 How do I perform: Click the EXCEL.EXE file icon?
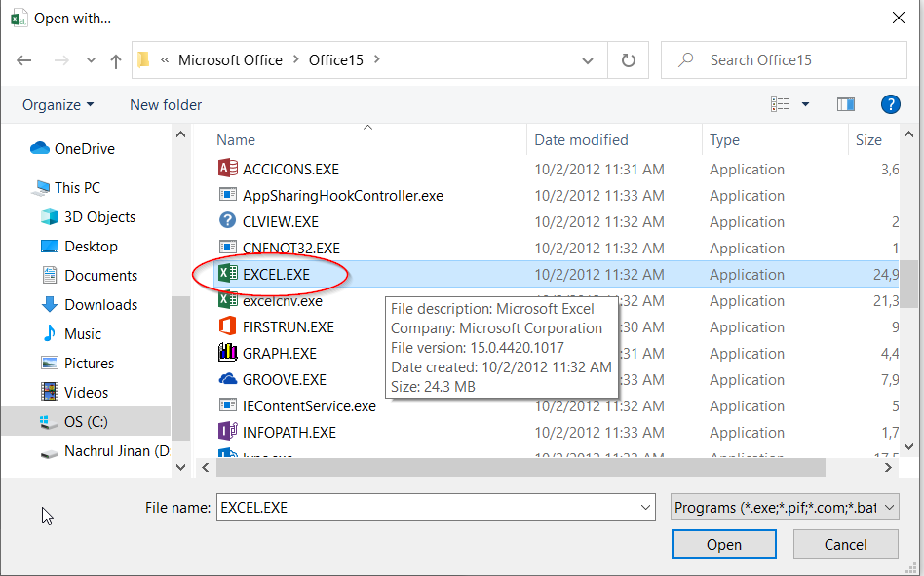(227, 275)
